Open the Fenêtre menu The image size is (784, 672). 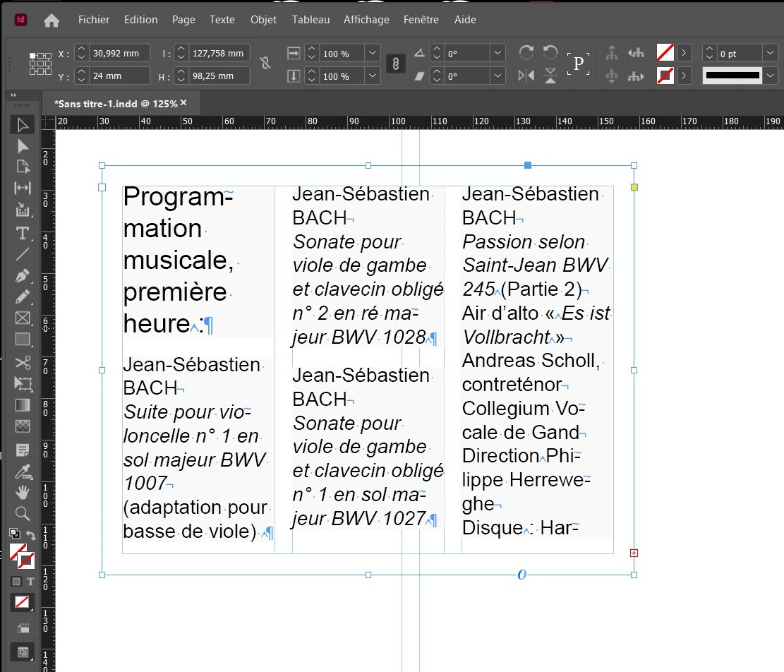421,20
